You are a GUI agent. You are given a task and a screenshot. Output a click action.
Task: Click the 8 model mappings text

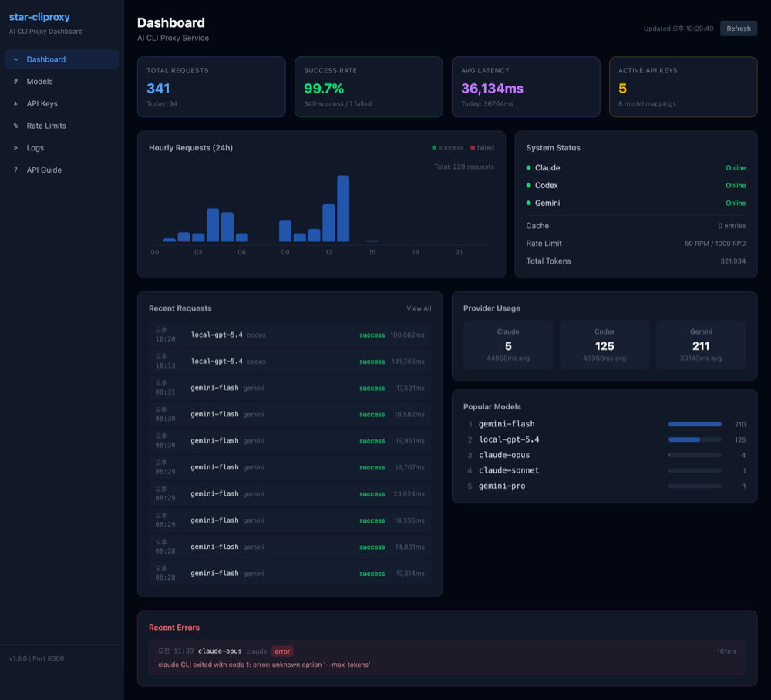[x=647, y=104]
